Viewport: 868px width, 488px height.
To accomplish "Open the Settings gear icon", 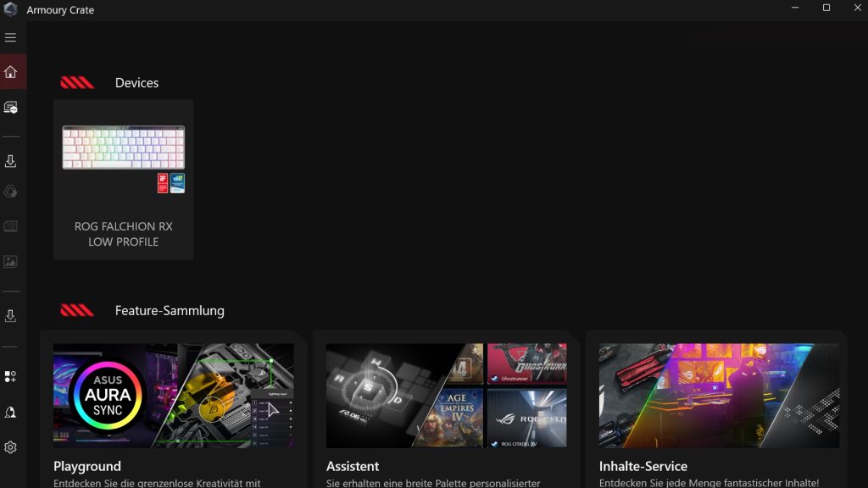I will [10, 447].
